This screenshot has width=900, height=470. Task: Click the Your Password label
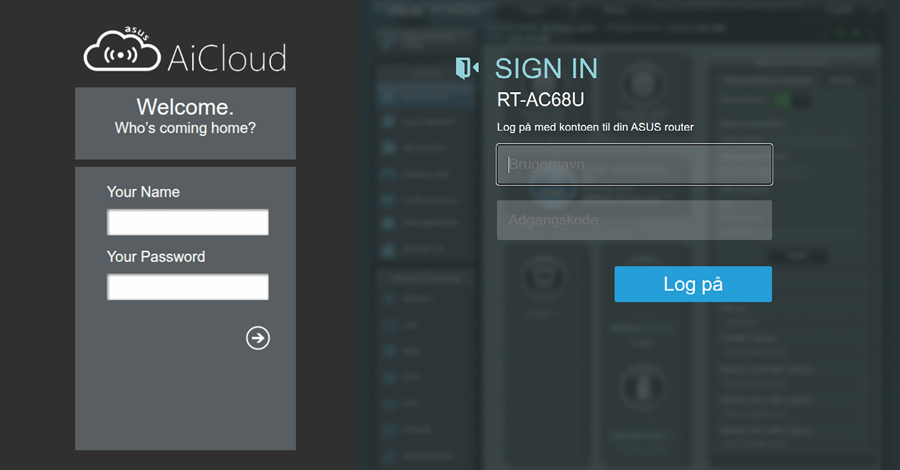point(156,257)
